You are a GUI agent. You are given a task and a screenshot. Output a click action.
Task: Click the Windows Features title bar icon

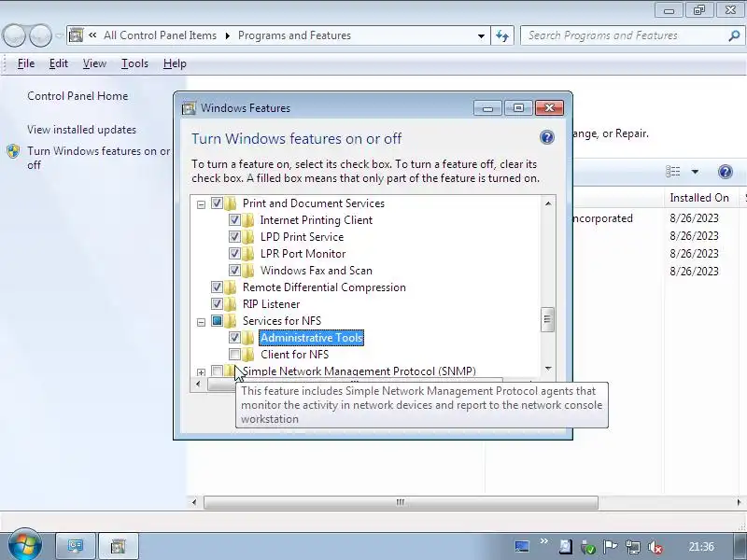click(189, 108)
